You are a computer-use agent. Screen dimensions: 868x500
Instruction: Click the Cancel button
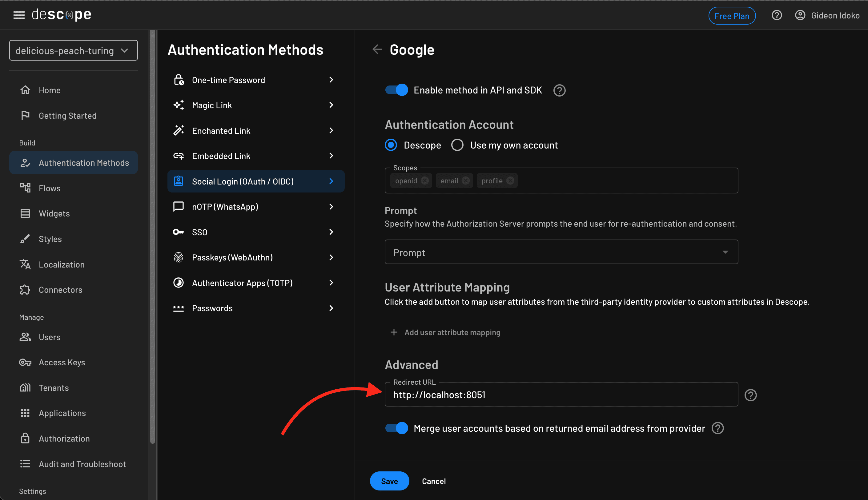[434, 481]
